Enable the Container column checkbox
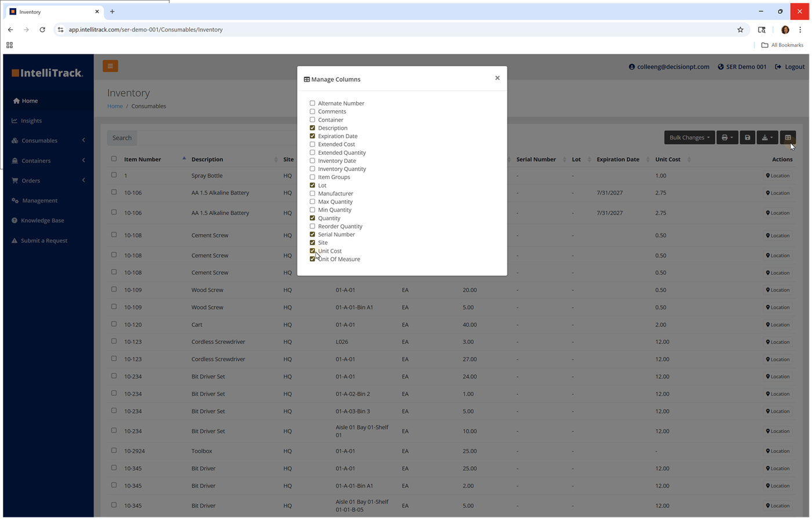Image resolution: width=812 pixels, height=520 pixels. coord(312,119)
